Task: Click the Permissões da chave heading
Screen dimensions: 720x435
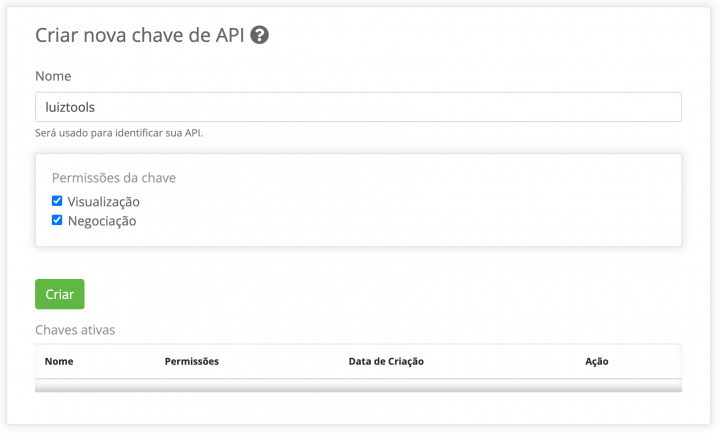Action: click(x=114, y=178)
